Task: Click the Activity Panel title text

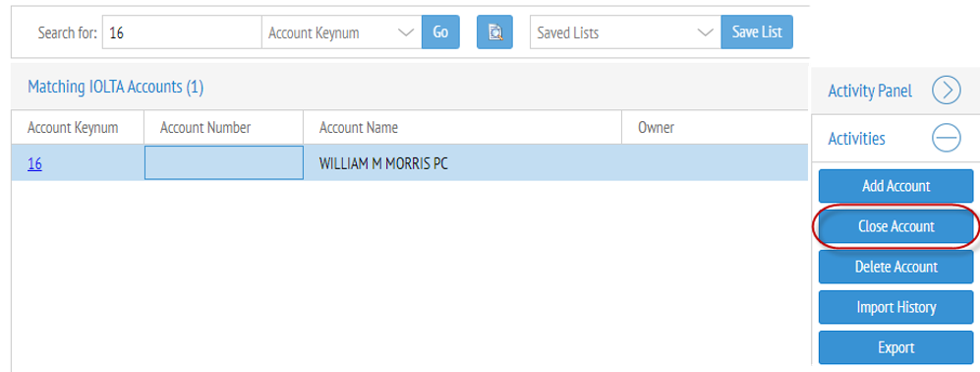Action: (x=870, y=91)
